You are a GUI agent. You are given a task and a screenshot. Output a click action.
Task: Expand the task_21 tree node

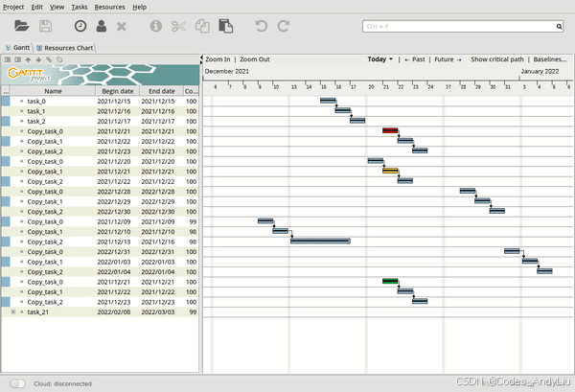(13, 312)
